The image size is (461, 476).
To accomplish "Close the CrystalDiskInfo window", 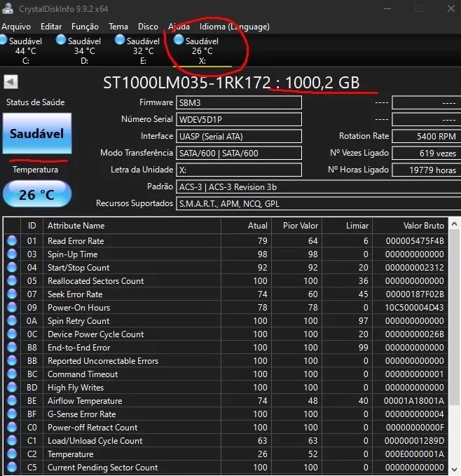I will [x=451, y=8].
